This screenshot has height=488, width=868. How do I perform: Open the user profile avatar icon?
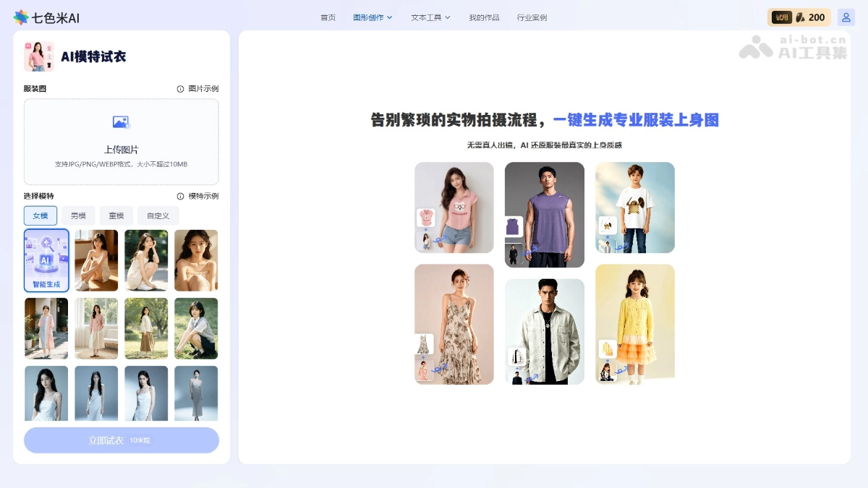click(x=846, y=17)
